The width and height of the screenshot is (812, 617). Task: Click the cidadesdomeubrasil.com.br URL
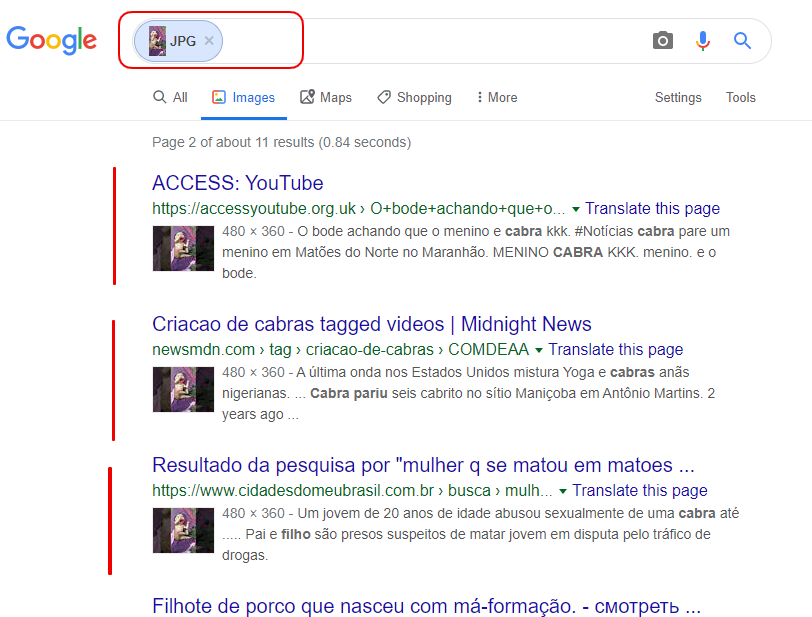point(352,491)
